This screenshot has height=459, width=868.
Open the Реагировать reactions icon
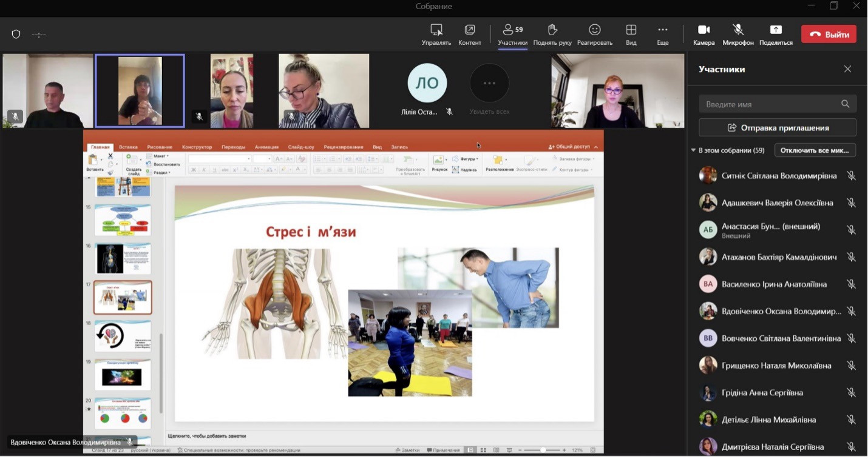(x=594, y=30)
